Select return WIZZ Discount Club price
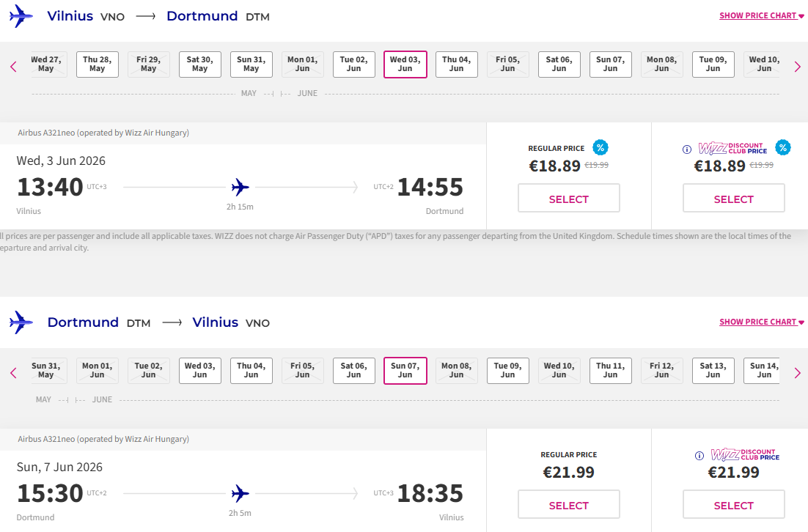808x532 pixels. tap(734, 505)
